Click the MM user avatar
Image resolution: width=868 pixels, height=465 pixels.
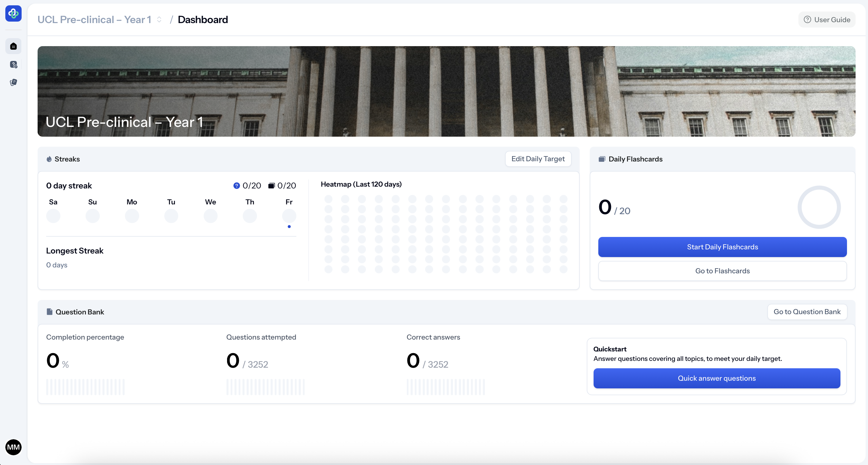(14, 447)
